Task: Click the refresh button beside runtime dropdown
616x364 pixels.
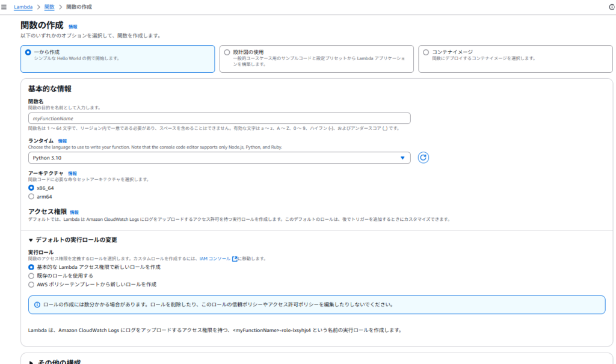Action: click(423, 158)
